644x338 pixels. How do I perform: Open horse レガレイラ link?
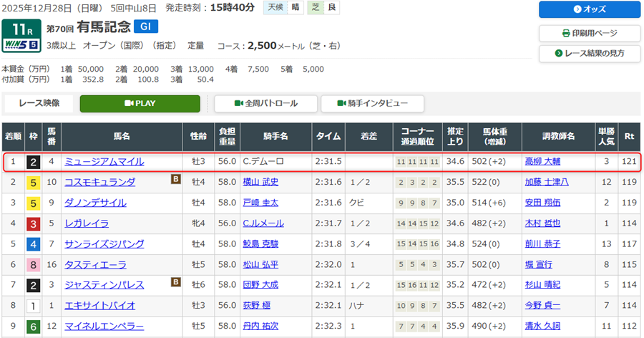(87, 223)
